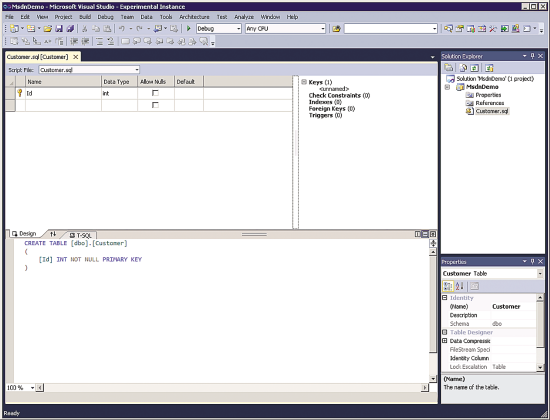The height and width of the screenshot is (420, 550).
Task: Pin the Solution Explorer panel
Action: tap(532, 56)
